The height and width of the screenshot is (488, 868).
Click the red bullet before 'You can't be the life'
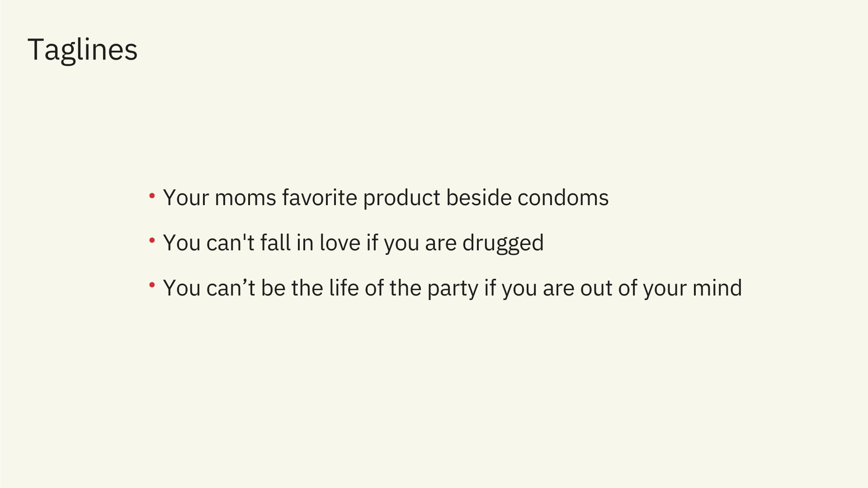click(x=152, y=285)
